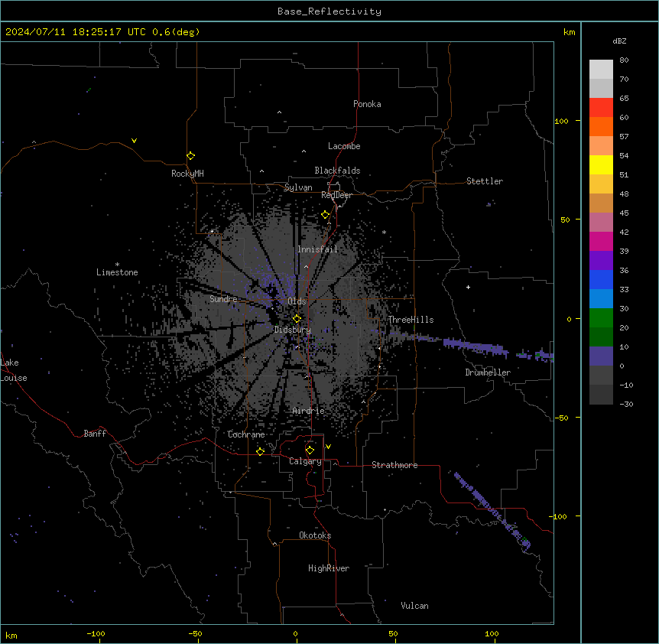Click the Lake Louise label
659x644 pixels.
[x=14, y=370]
